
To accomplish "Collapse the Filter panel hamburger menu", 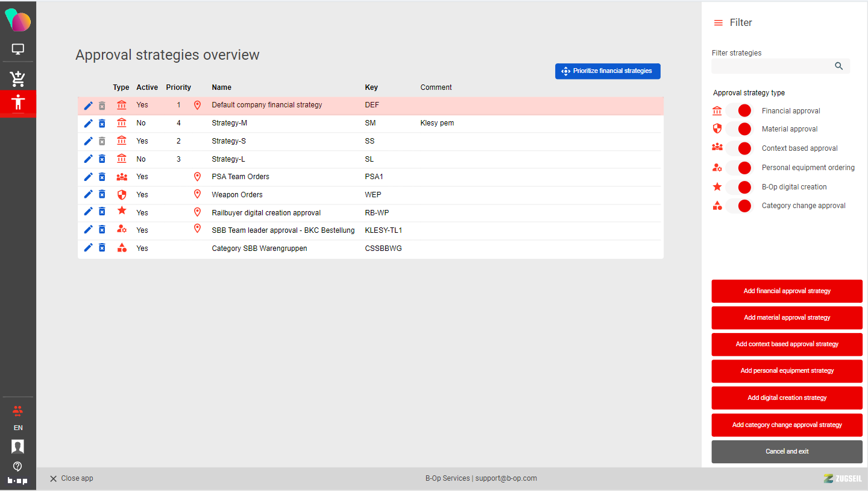I will (x=718, y=23).
